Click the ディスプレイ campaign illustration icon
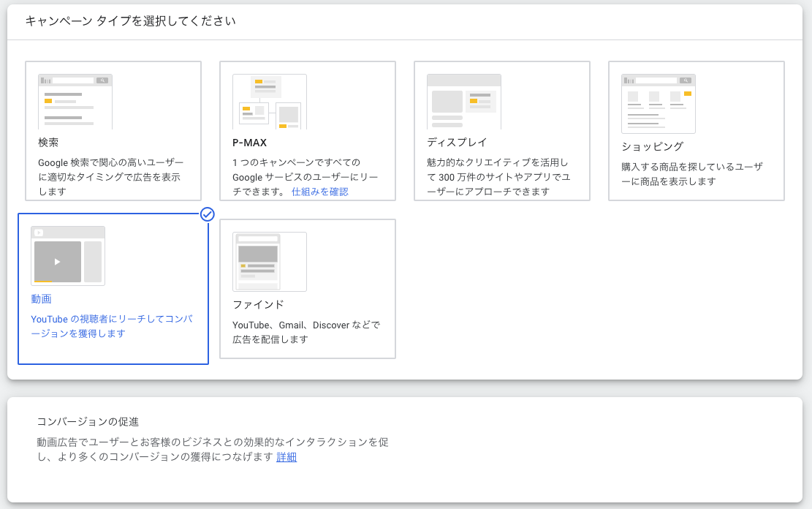812x509 pixels. click(x=463, y=102)
